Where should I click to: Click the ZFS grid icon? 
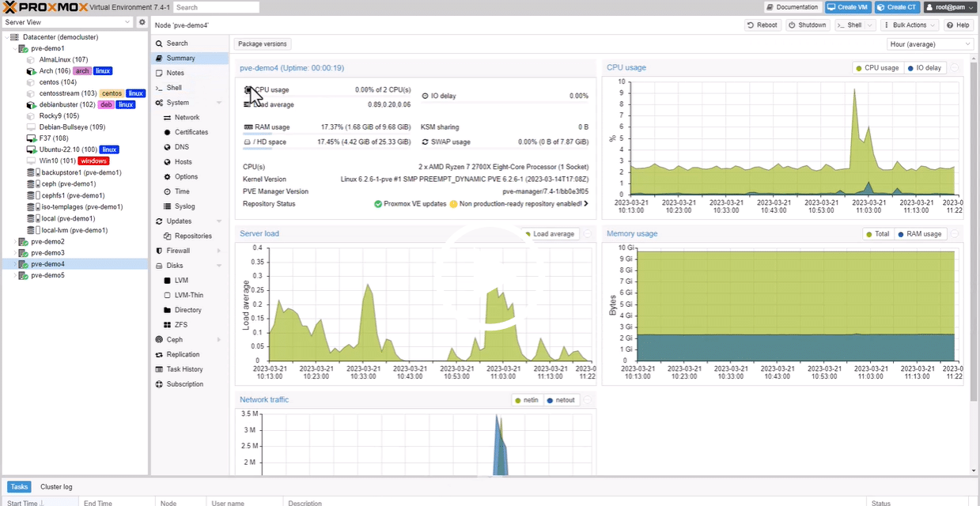click(167, 325)
